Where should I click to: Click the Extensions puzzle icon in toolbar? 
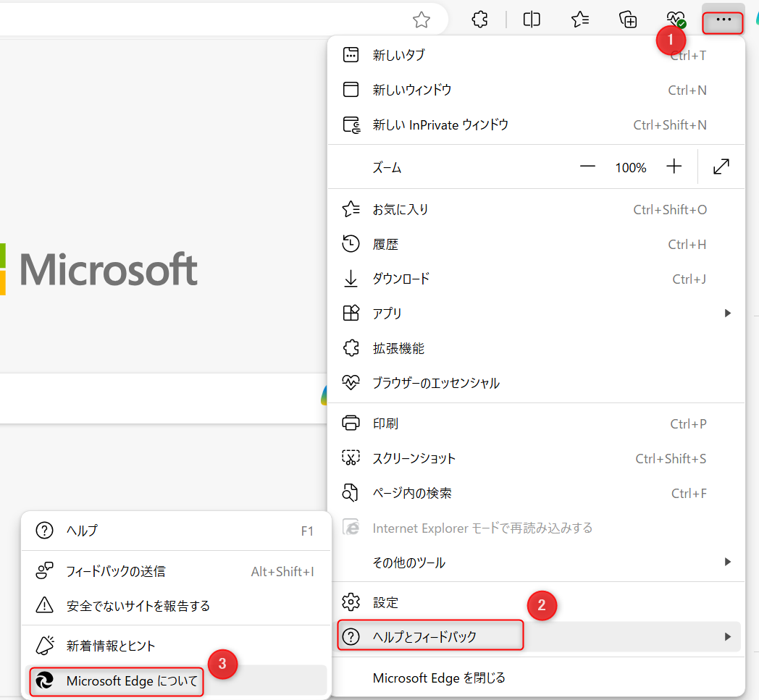pyautogui.click(x=479, y=20)
